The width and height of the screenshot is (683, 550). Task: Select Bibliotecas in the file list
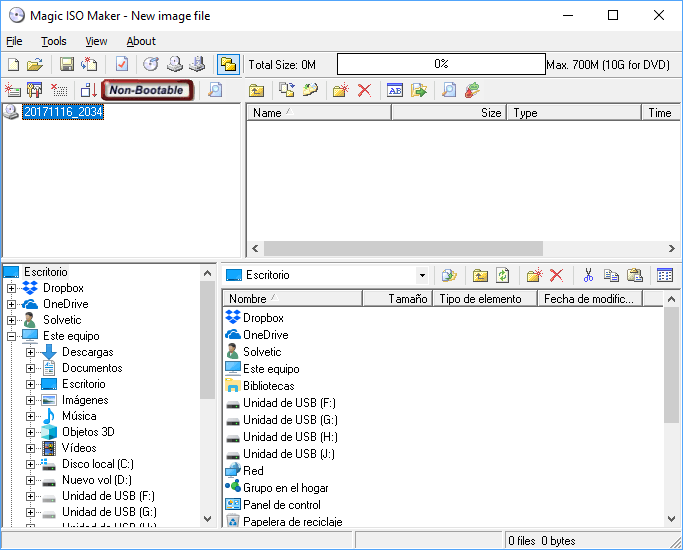point(268,386)
